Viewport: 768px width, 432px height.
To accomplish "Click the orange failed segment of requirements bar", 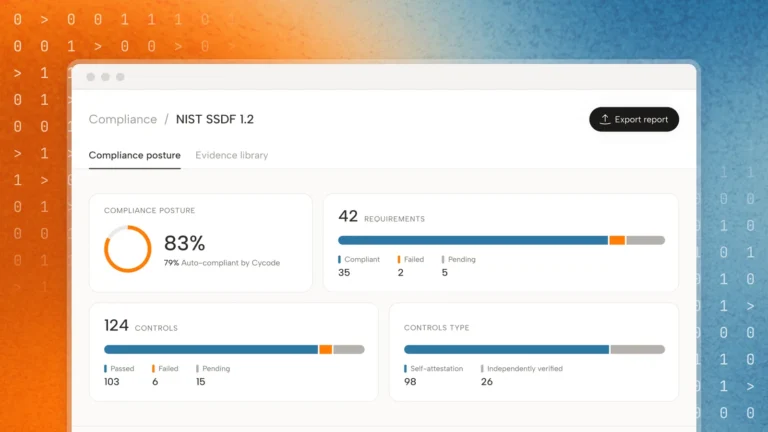I will point(617,240).
